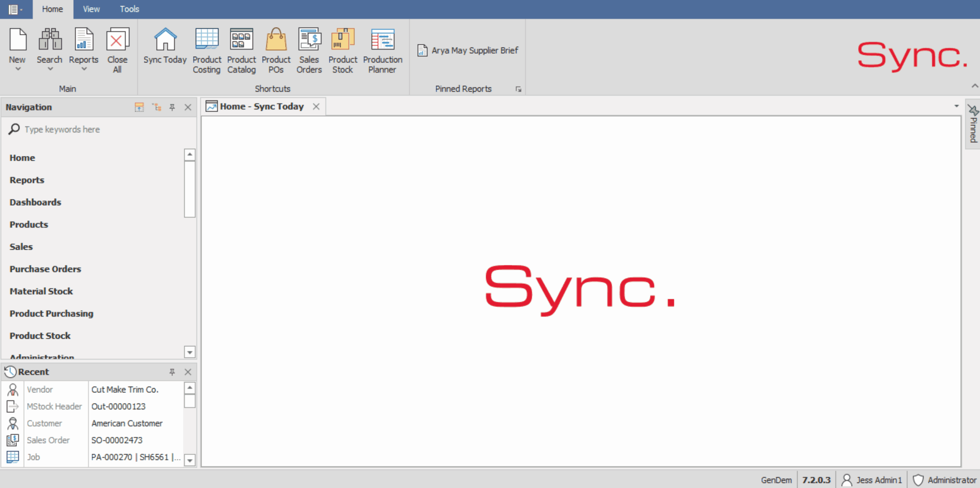Open the Product Stock shortcut

pos(343,51)
